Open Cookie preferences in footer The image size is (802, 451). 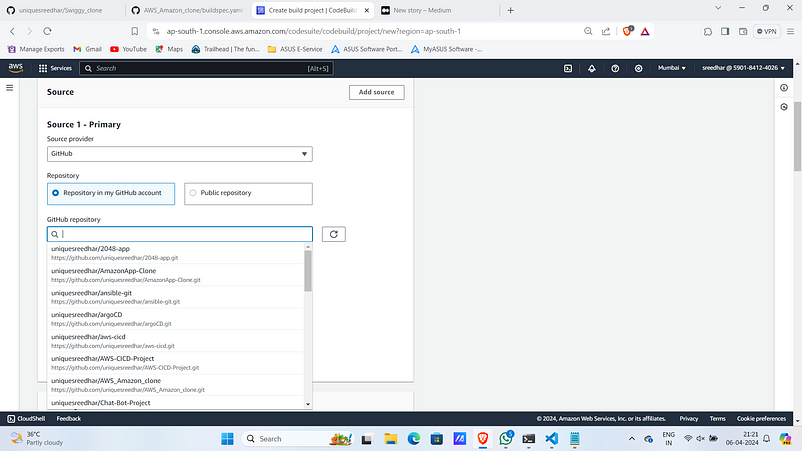(x=761, y=418)
